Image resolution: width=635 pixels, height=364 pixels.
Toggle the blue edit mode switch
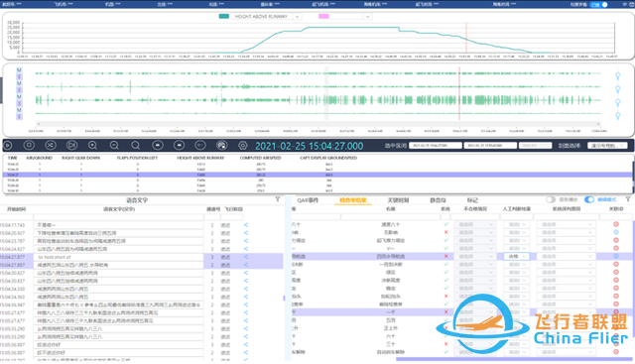click(x=589, y=199)
